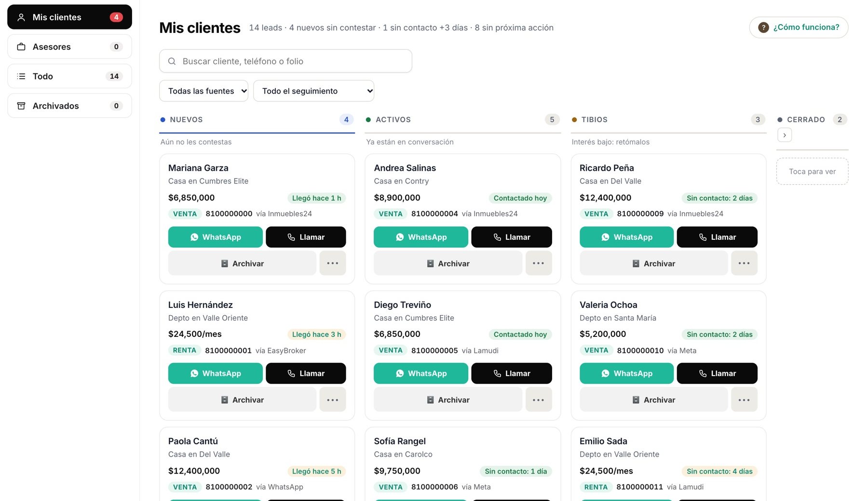Message Diego Treviño on WhatsApp
The width and height of the screenshot is (868, 501).
click(421, 374)
